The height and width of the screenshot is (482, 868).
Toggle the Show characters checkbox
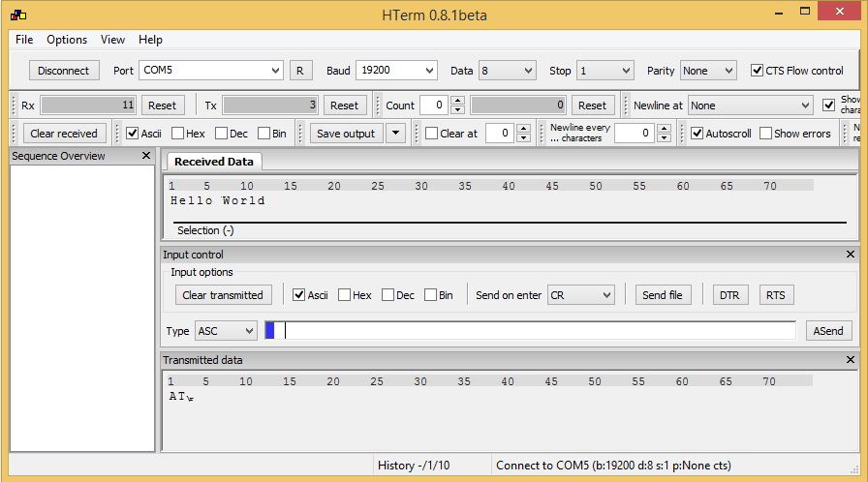[828, 105]
